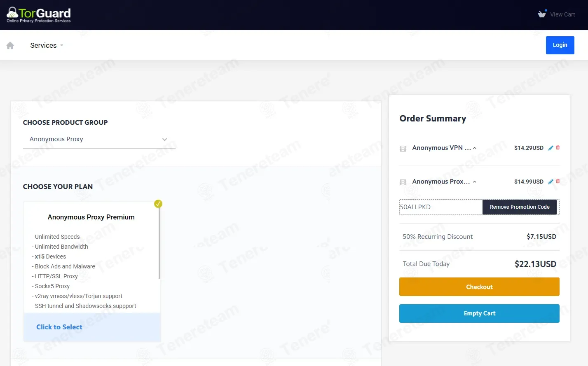Click the plan features scrollbar
The height and width of the screenshot is (366, 588).
tap(159, 243)
